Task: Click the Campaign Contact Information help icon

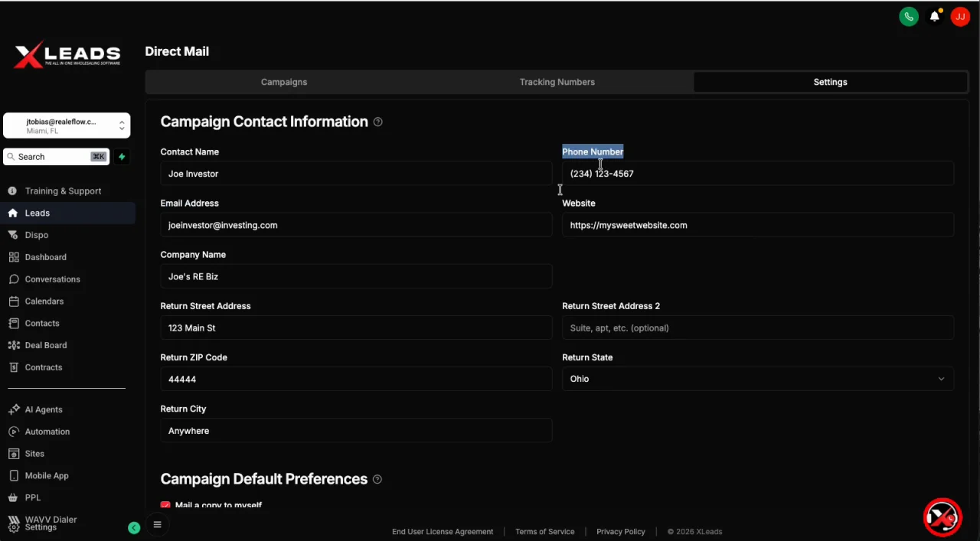Action: click(x=378, y=122)
